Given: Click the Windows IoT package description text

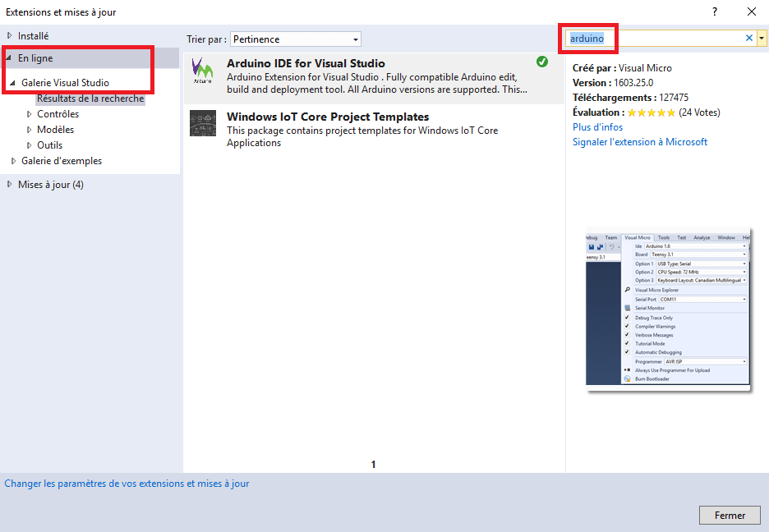Looking at the screenshot, I should click(x=362, y=136).
